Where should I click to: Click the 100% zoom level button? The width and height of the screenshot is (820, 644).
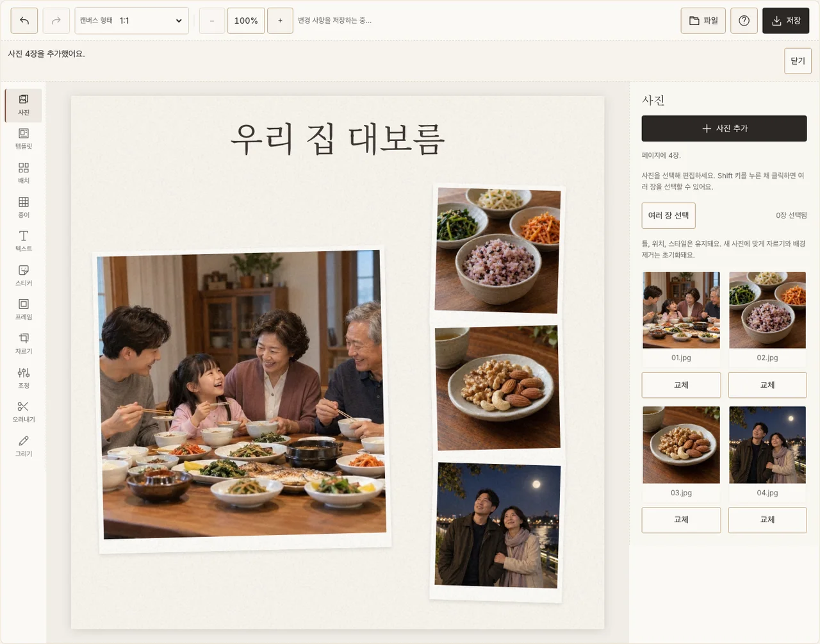pyautogui.click(x=246, y=21)
